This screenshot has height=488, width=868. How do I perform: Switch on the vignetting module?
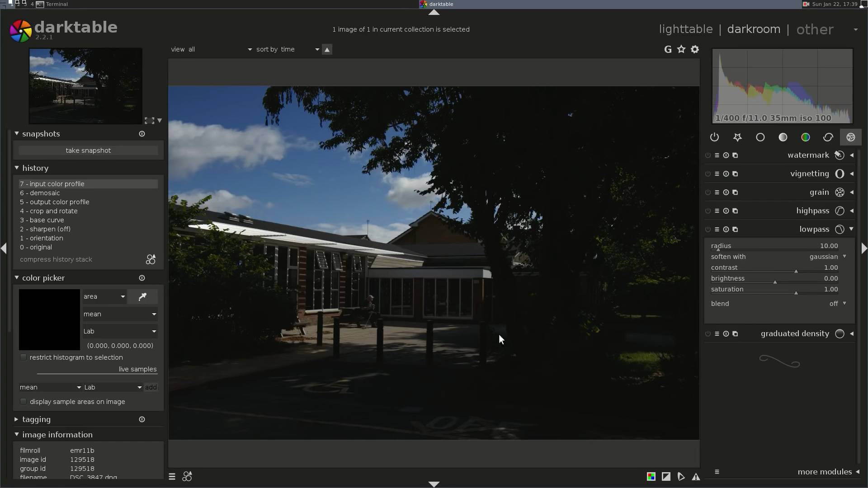[x=708, y=174]
